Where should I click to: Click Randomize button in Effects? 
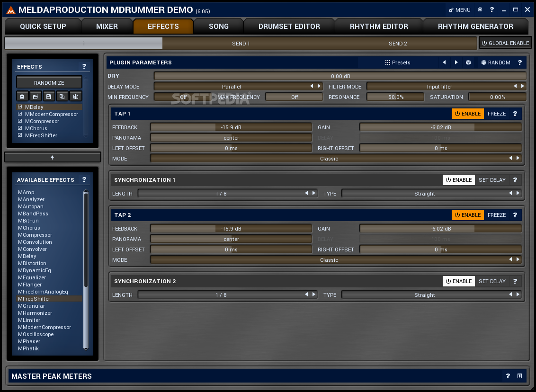(49, 83)
